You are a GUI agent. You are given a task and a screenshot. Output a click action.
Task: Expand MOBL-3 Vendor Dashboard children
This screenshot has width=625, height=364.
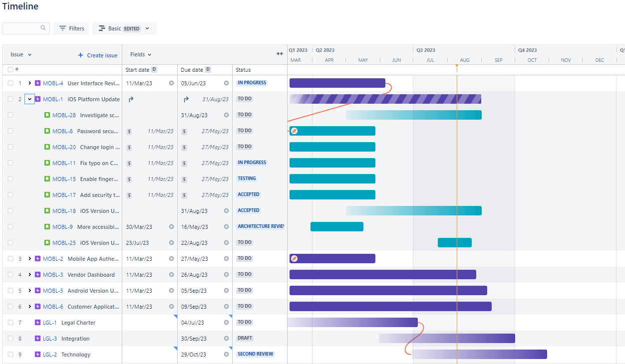pyautogui.click(x=30, y=274)
